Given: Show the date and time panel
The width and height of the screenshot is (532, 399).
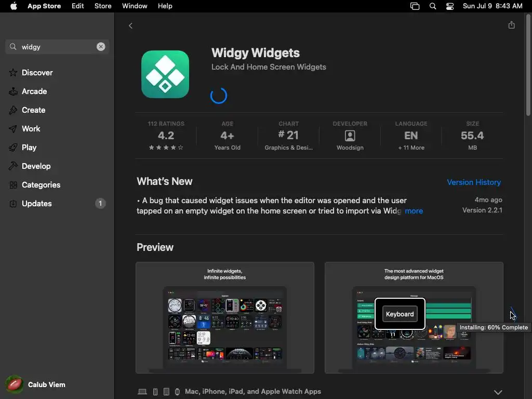Looking at the screenshot, I should click(x=493, y=6).
